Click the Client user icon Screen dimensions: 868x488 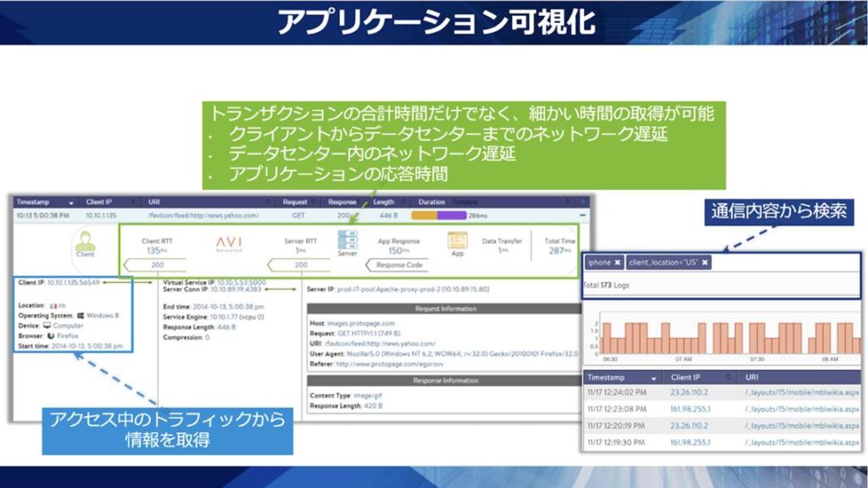click(x=86, y=241)
